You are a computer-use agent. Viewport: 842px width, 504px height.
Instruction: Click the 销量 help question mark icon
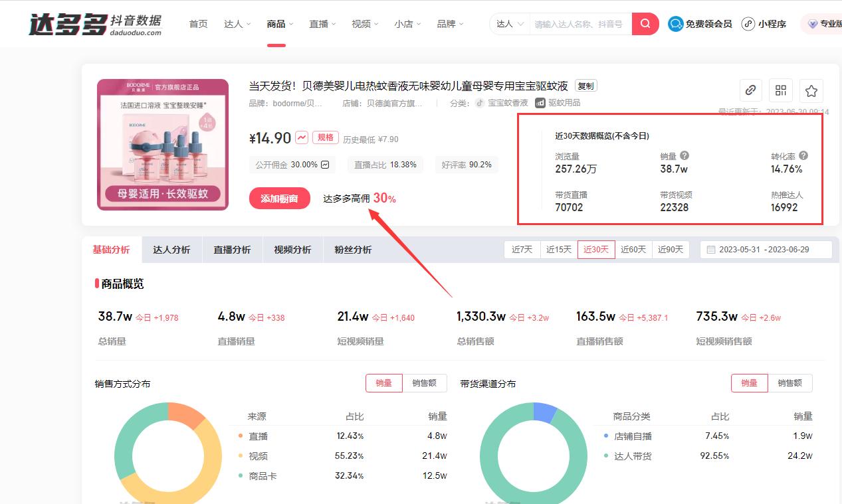click(684, 154)
